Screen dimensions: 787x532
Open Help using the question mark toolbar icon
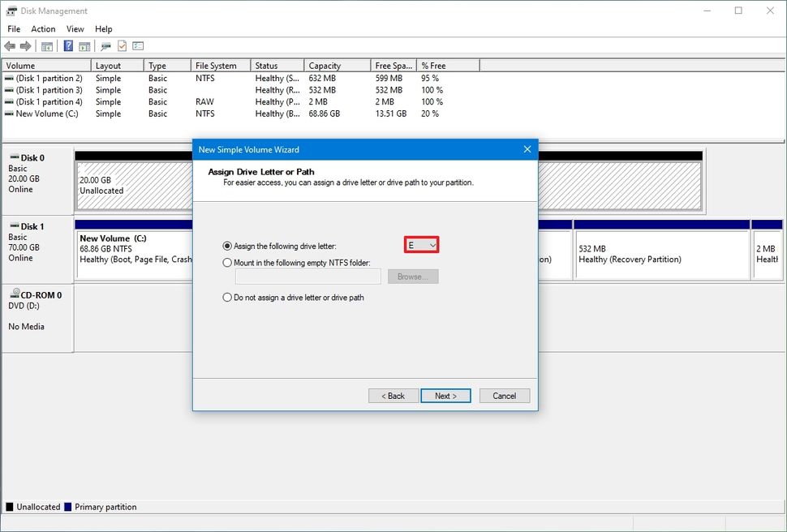tap(68, 46)
